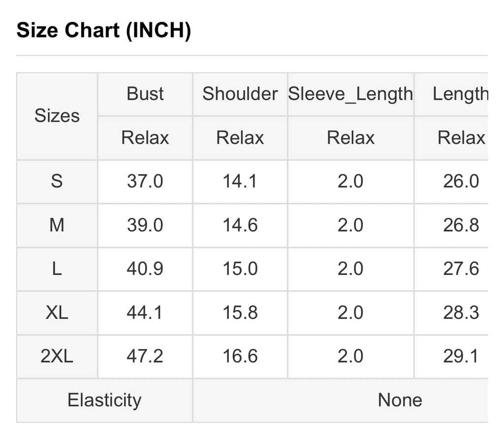Click the Sleeve_Length column header

click(x=350, y=94)
